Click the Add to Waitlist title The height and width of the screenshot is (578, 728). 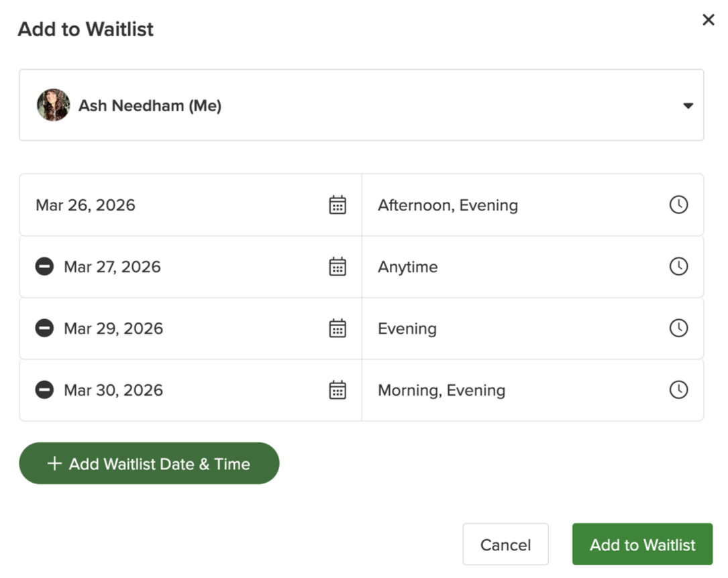85,30
